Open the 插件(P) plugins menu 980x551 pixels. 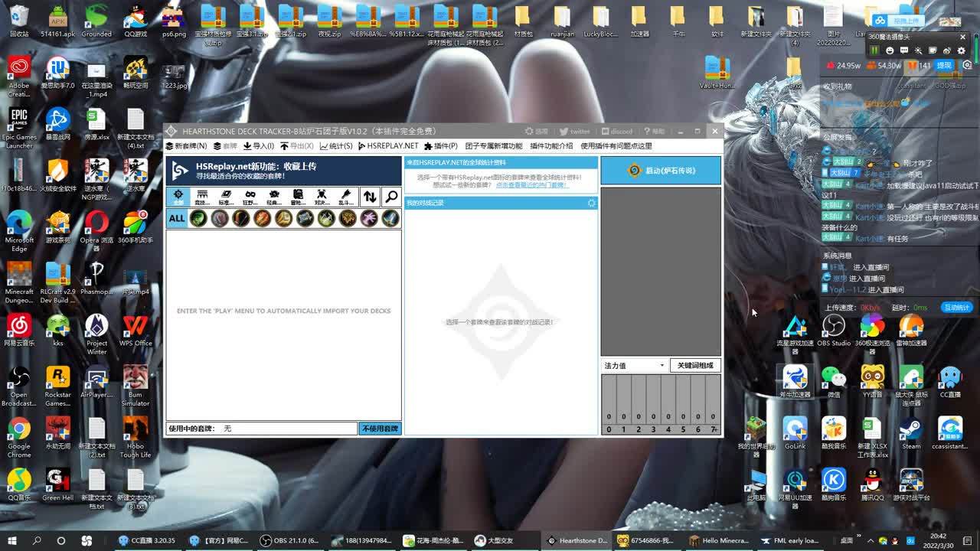click(441, 146)
